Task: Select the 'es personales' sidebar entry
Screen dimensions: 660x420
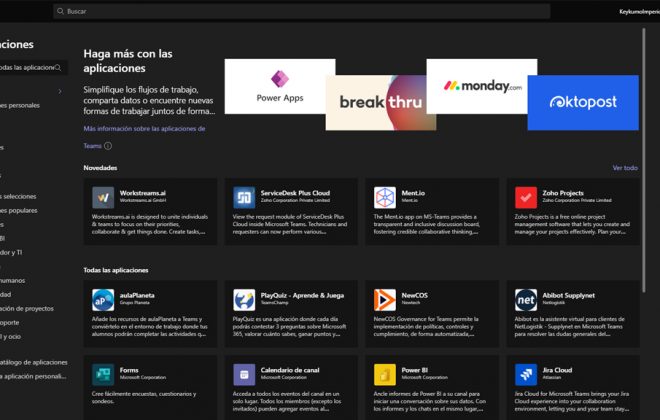Action: point(20,105)
